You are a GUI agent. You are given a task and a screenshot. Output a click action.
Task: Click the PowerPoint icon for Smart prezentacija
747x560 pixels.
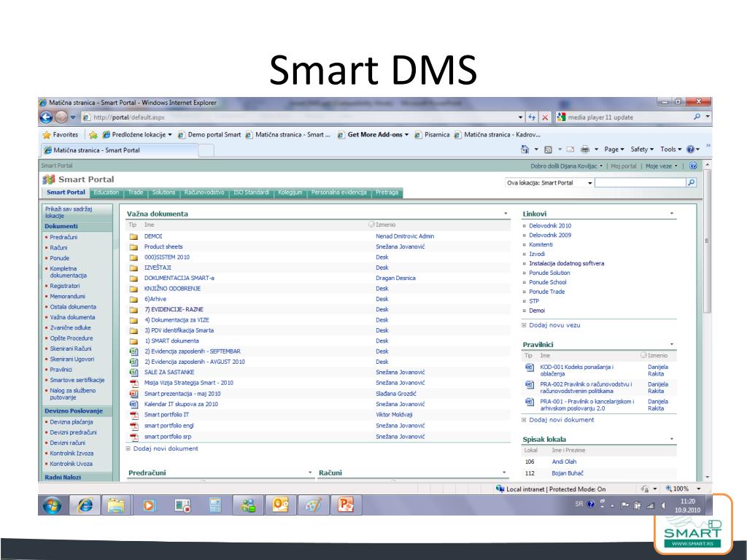tap(134, 394)
